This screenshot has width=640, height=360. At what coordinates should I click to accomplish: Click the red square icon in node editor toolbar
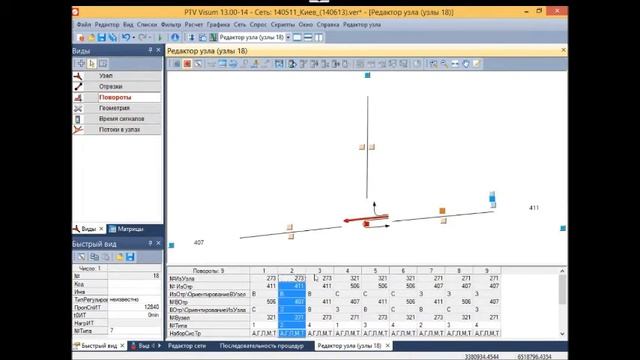[x=187, y=64]
